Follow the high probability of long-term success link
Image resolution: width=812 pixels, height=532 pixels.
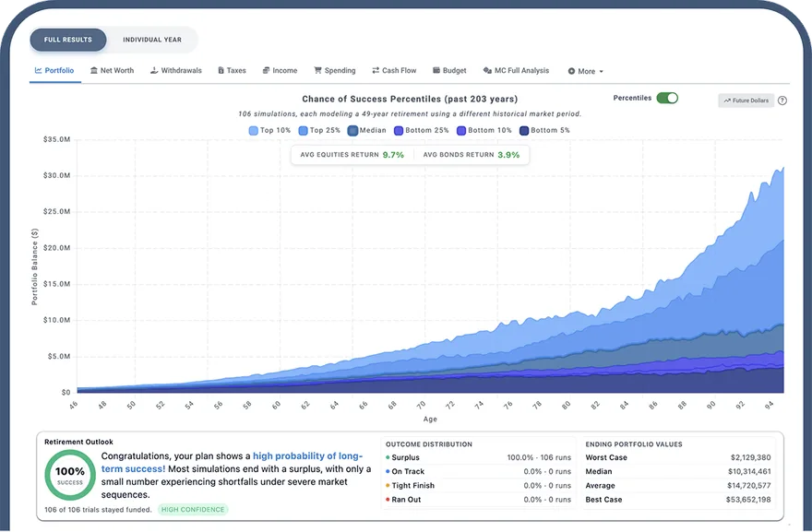coord(307,455)
